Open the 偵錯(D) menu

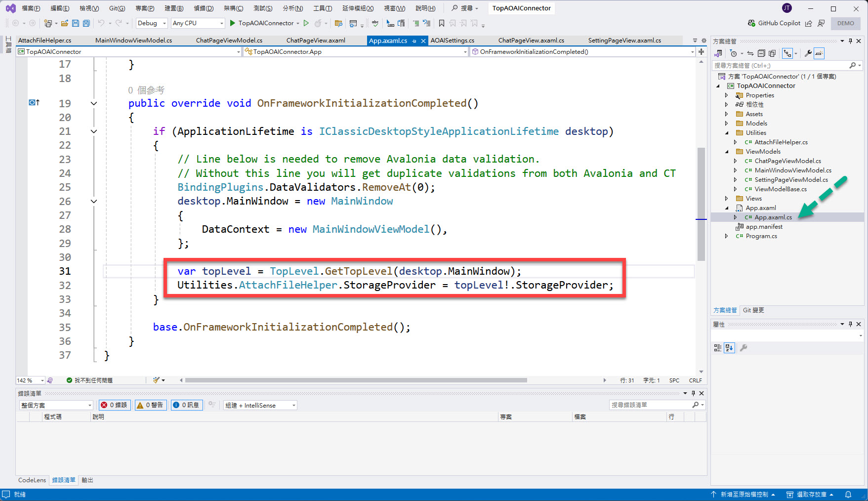coord(204,8)
